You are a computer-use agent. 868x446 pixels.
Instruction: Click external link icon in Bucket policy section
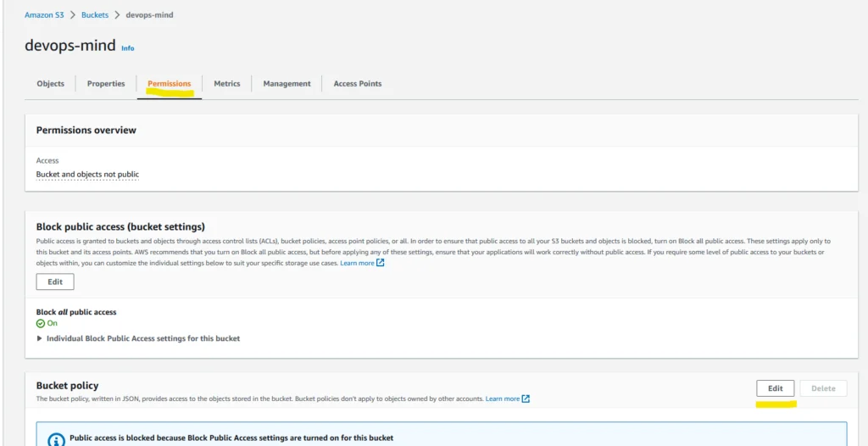[x=526, y=399]
